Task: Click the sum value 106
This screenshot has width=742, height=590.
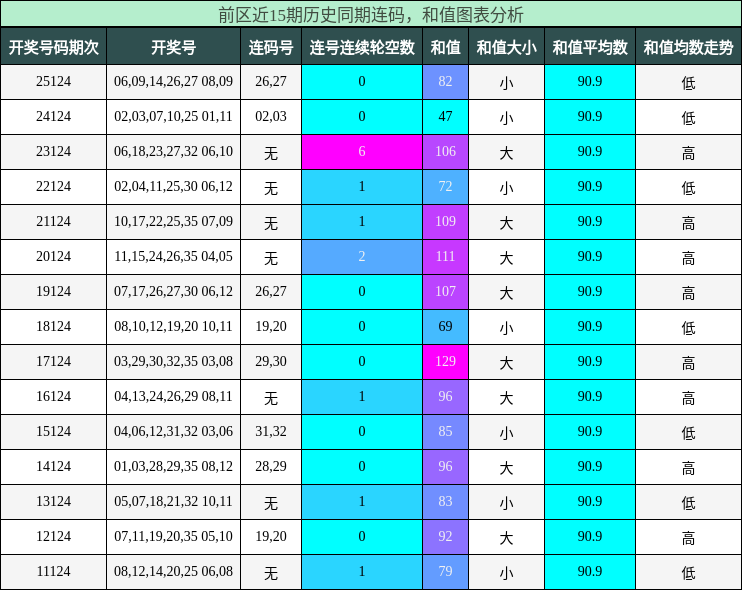Action: (445, 151)
